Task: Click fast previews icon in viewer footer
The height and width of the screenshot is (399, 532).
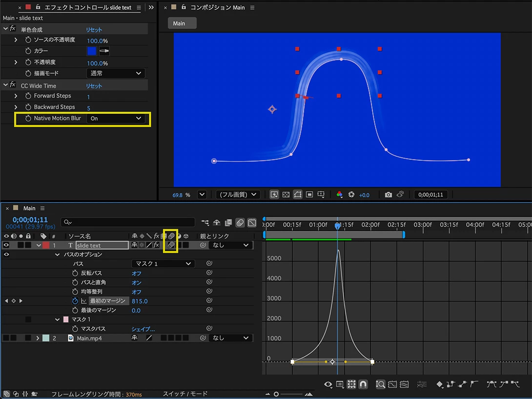Action: (274, 194)
